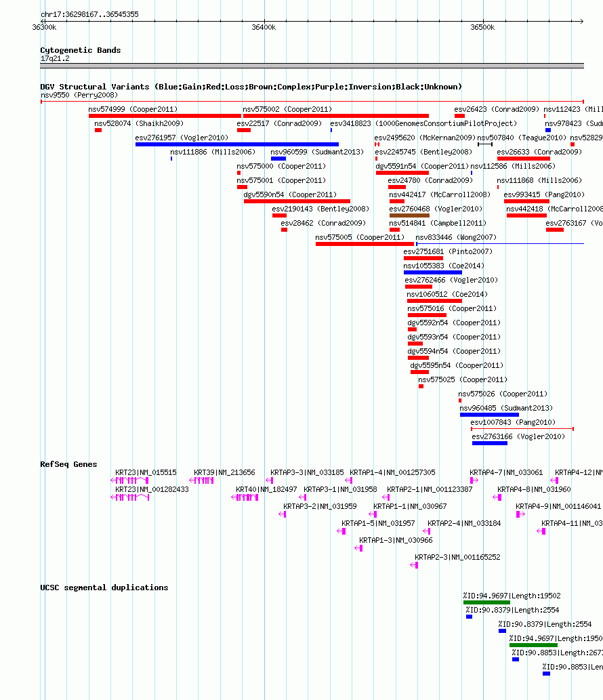
Task: Click the nsv960485 (Sudmant2013) blue bar
Action: pyautogui.click(x=490, y=415)
